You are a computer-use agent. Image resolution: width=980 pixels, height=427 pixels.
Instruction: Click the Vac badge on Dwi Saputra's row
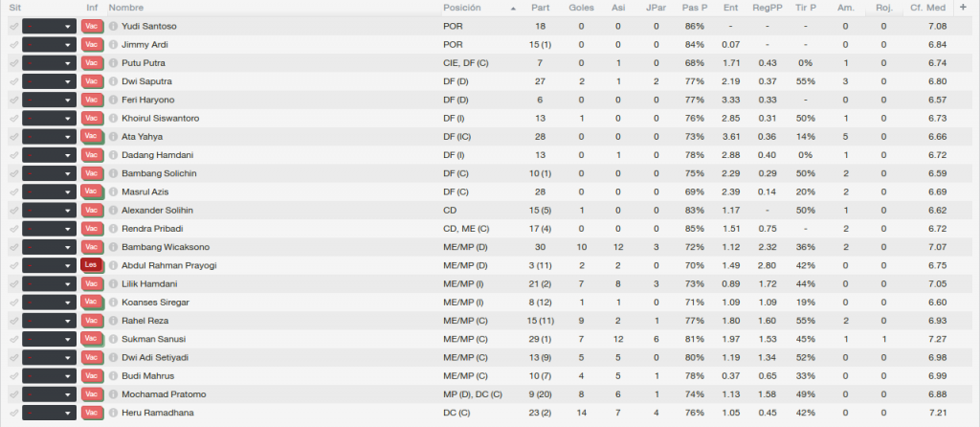tap(91, 81)
